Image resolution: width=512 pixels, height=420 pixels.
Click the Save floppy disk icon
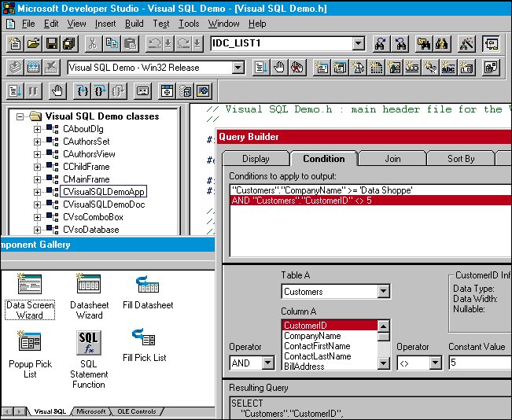tap(52, 43)
